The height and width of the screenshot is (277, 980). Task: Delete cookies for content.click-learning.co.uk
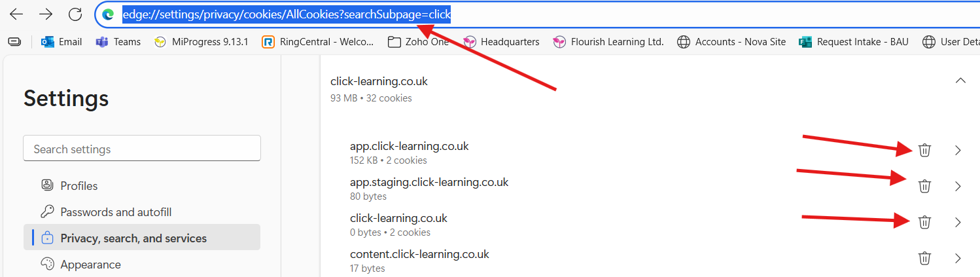click(924, 258)
